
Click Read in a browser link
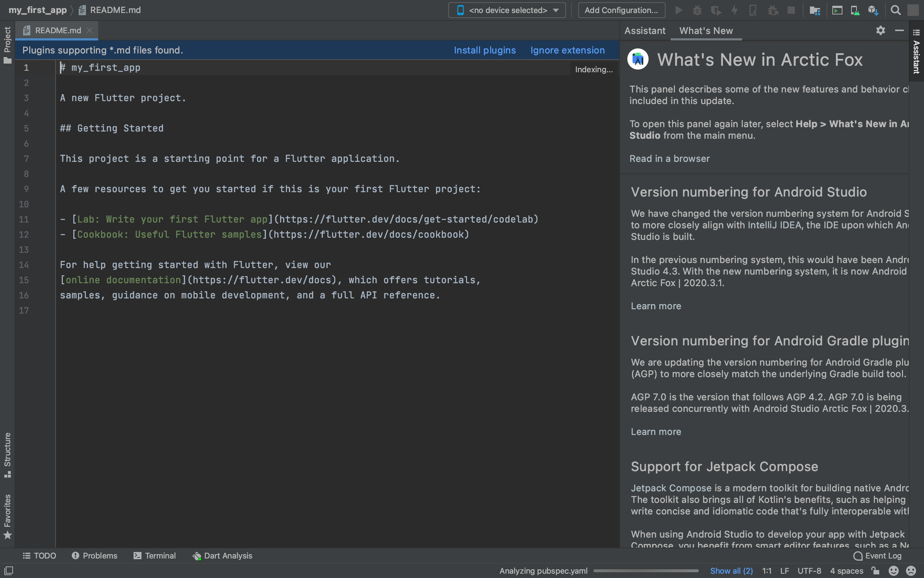(x=669, y=159)
